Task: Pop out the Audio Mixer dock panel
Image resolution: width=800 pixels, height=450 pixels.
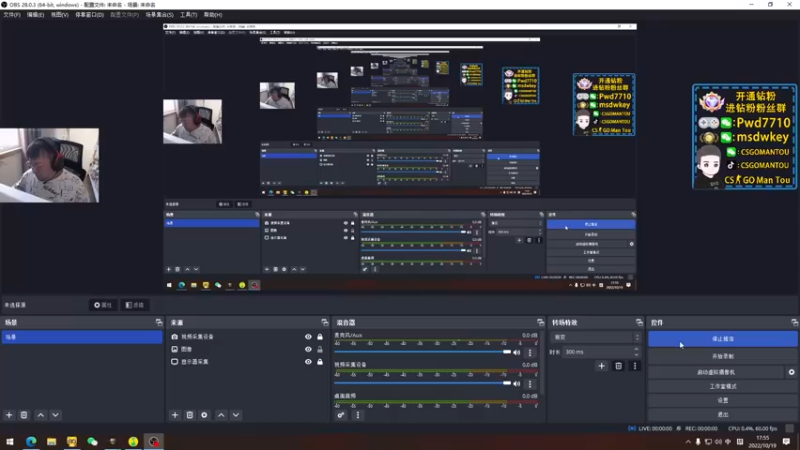Action: tap(540, 322)
